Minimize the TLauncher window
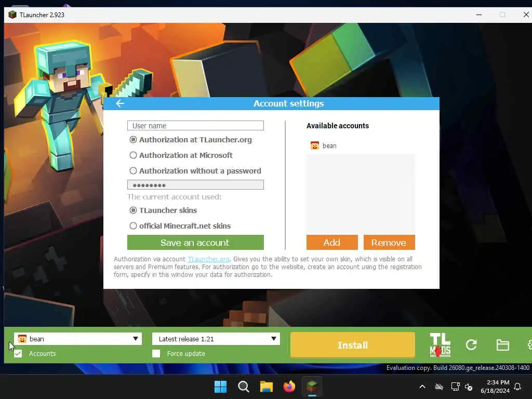This screenshot has height=399, width=532. point(478,15)
